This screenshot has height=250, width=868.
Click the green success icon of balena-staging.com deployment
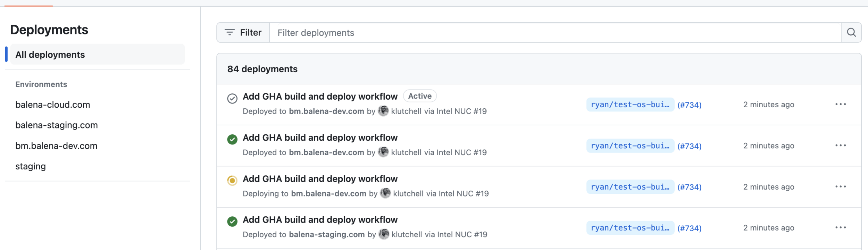pos(232,222)
